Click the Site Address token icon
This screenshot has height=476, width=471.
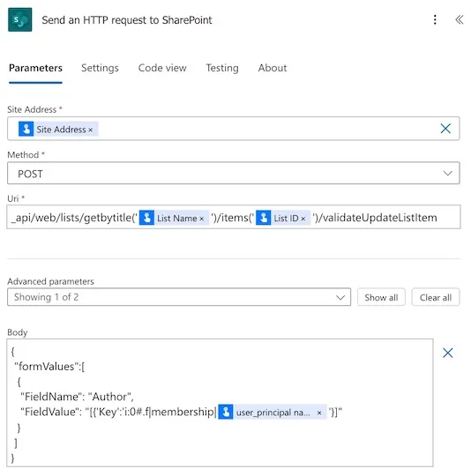tap(26, 129)
